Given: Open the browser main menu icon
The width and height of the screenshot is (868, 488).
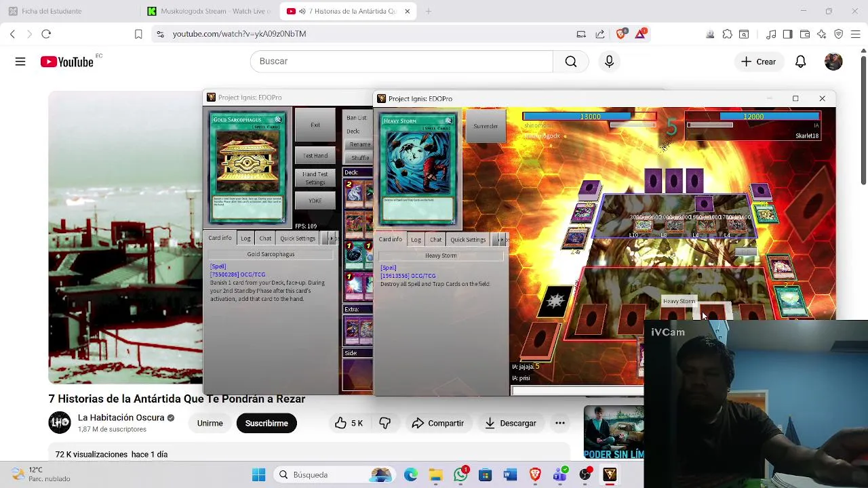Looking at the screenshot, I should [856, 34].
